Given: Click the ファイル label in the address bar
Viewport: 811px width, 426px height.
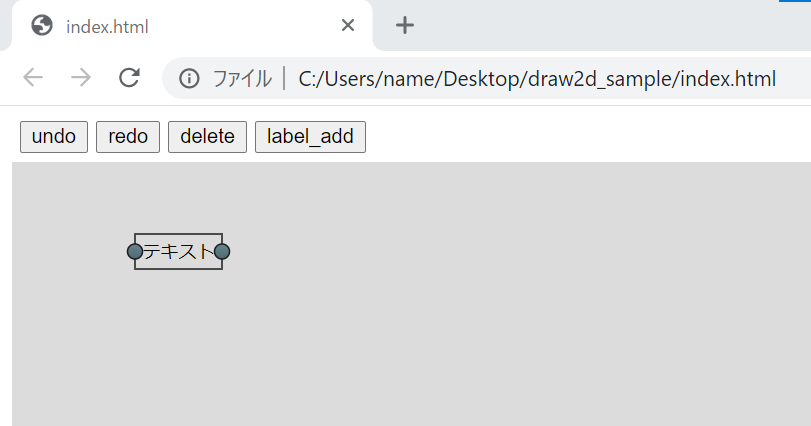Looking at the screenshot, I should tap(242, 79).
